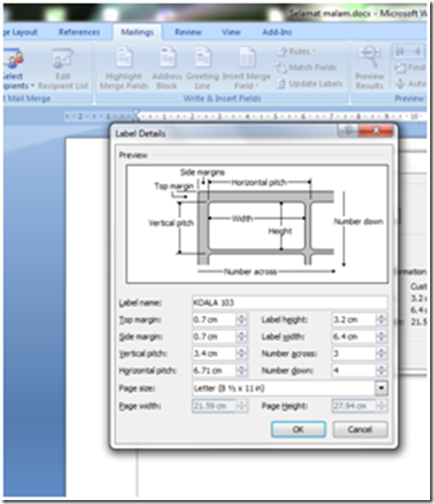Open the References tab
The image size is (434, 504).
[x=79, y=32]
